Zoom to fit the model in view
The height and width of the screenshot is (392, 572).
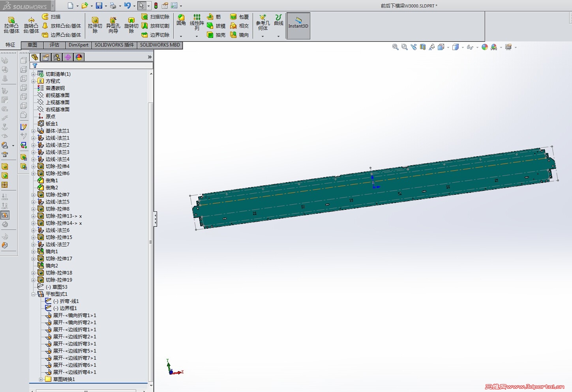tap(395, 47)
